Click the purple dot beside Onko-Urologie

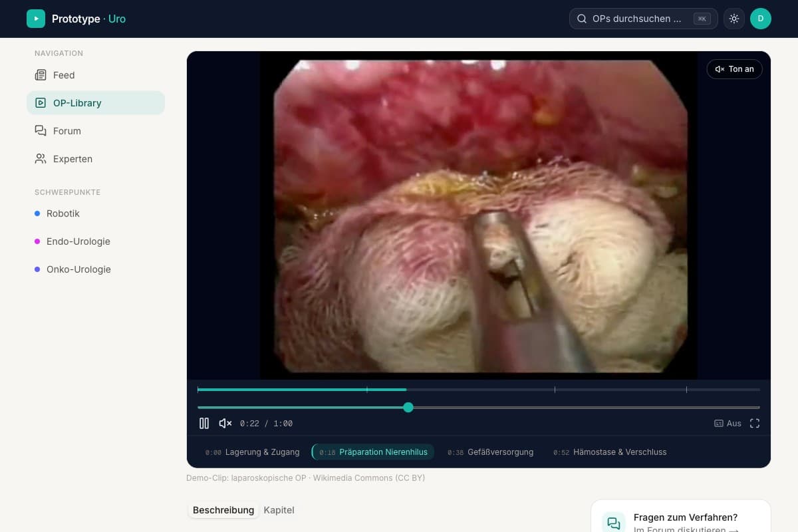coord(37,269)
